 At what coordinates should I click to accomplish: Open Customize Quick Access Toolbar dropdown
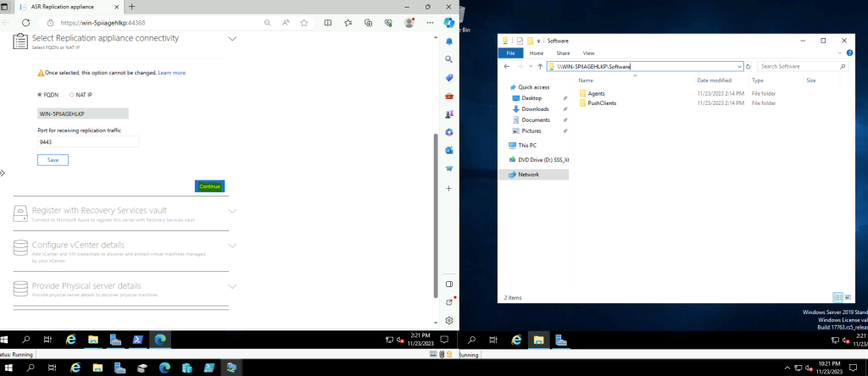pos(540,41)
